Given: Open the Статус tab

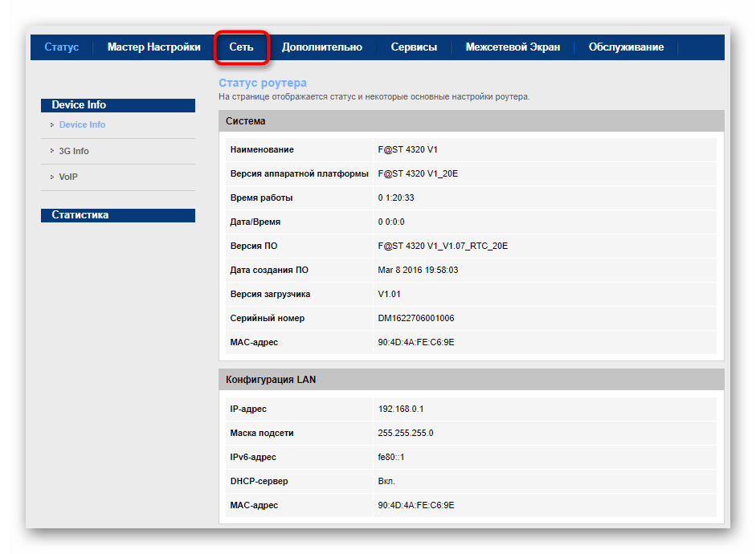Looking at the screenshot, I should (x=61, y=47).
